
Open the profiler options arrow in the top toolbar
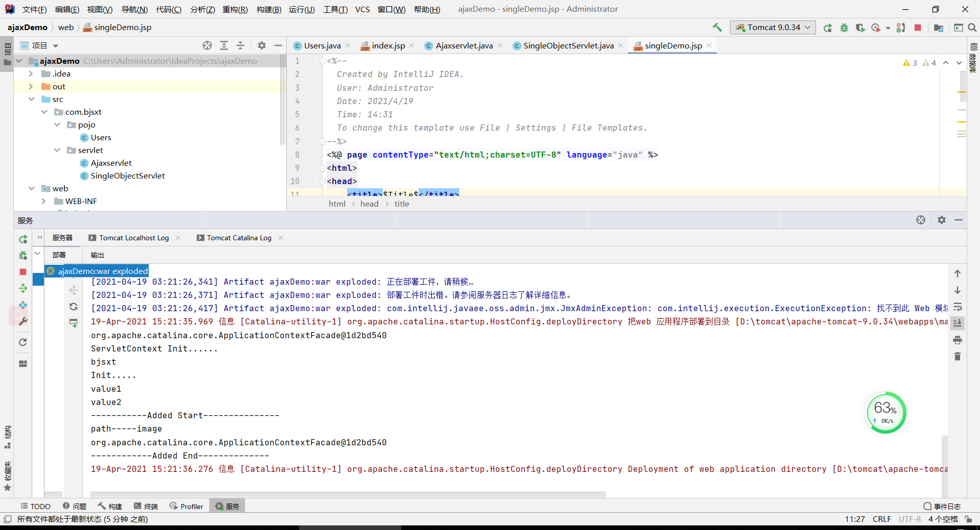[x=888, y=28]
